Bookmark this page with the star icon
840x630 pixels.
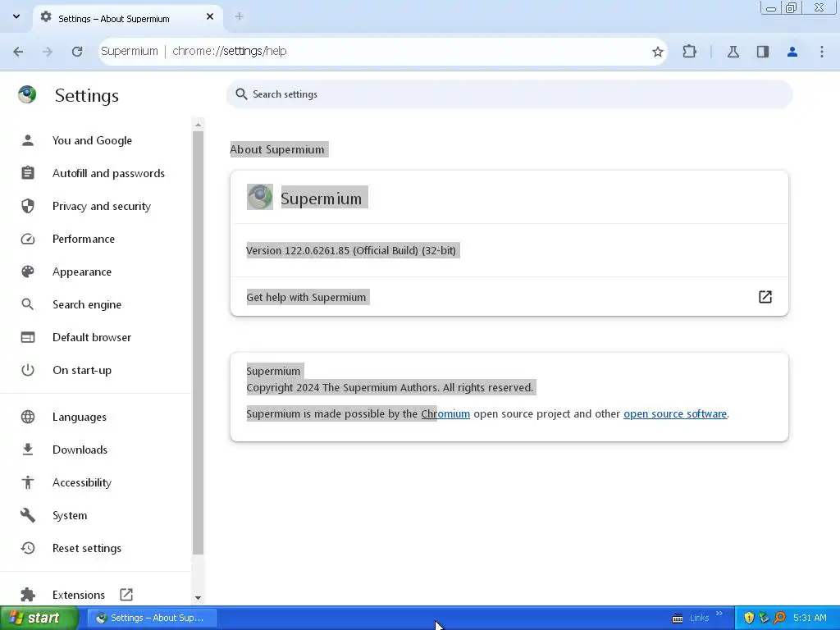pyautogui.click(x=657, y=52)
